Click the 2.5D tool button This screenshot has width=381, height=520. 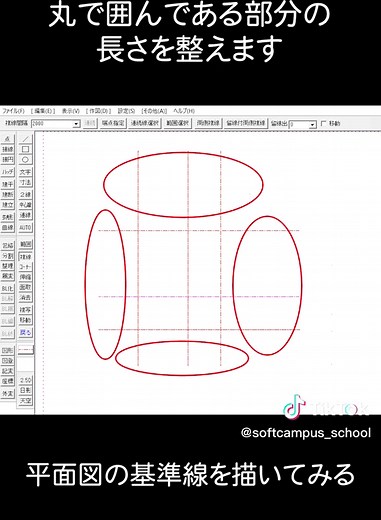click(25, 380)
